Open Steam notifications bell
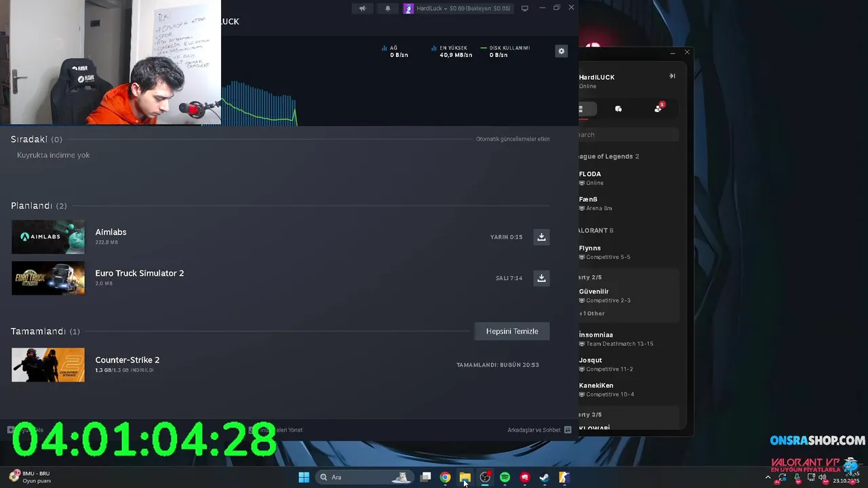This screenshot has height=488, width=868. [388, 8]
